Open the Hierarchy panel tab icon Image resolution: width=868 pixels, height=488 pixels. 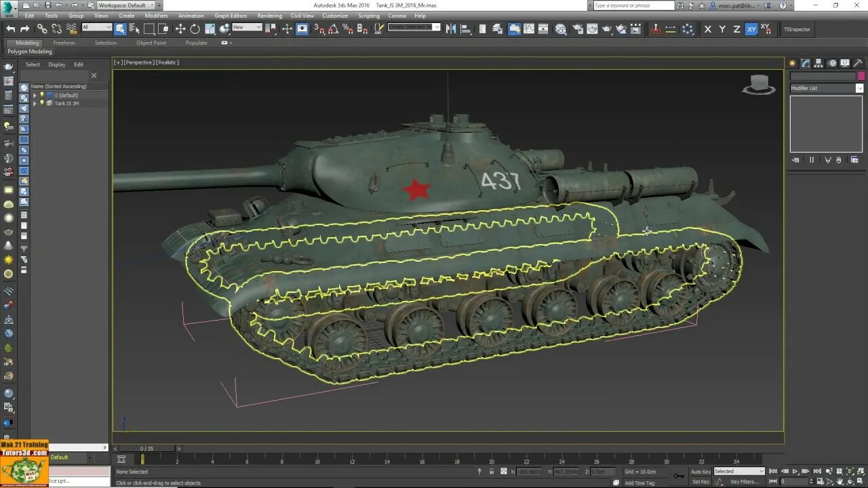point(818,63)
